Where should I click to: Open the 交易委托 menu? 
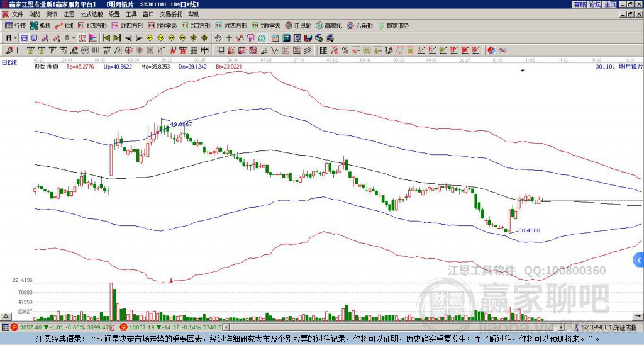[x=171, y=14]
